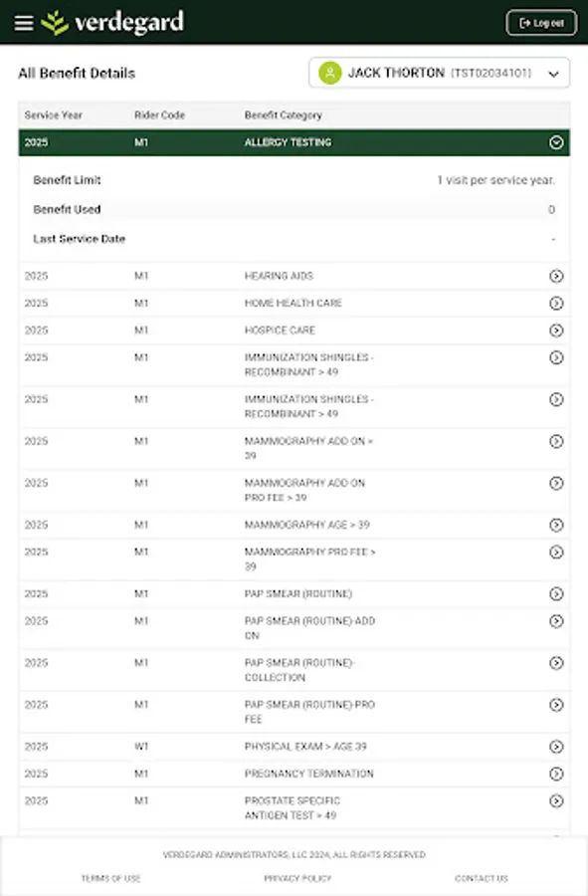
Task: Open the TERMS OF USE page
Action: point(110,879)
